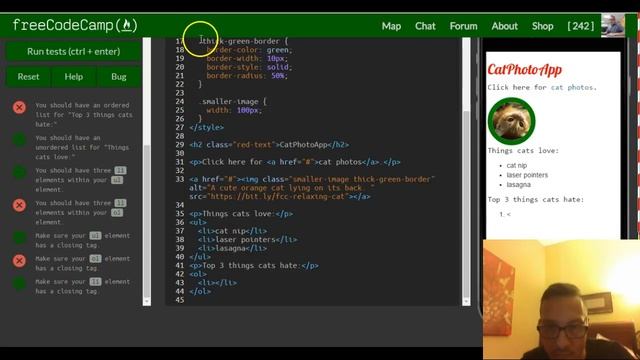Click 'laser pointers' li on line 38
This screenshot has width=640, height=360.
(247, 240)
